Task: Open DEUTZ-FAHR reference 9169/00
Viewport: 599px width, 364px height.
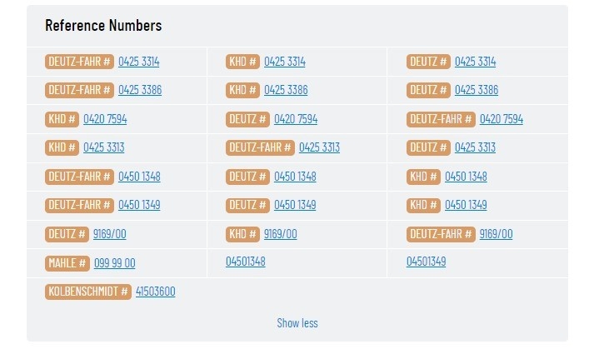Action: point(496,234)
